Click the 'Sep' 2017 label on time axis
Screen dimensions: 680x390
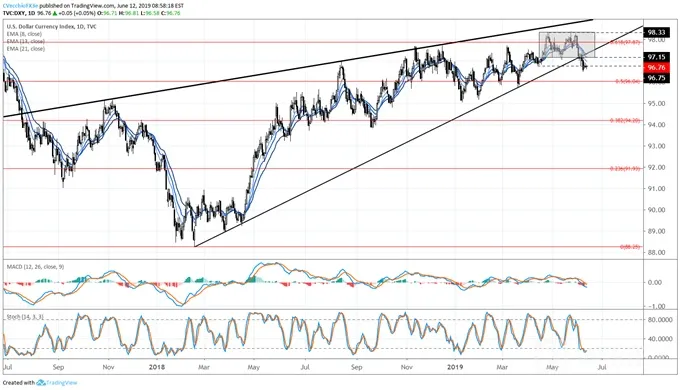pyautogui.click(x=59, y=367)
